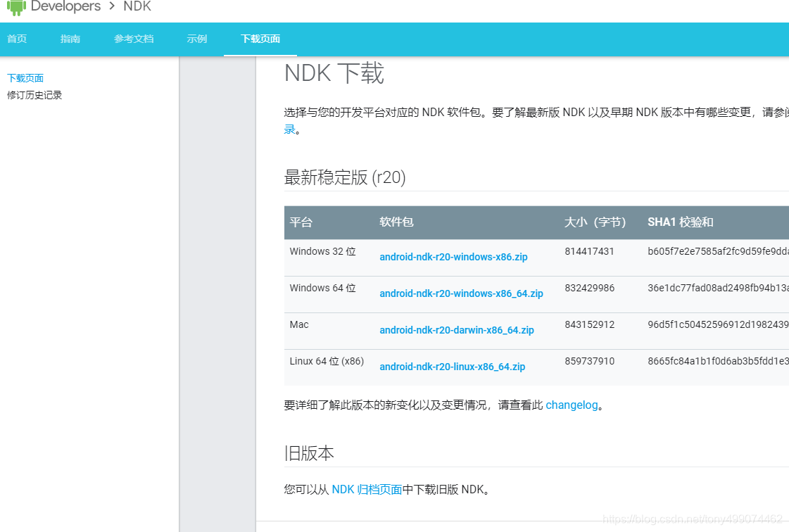Click the Windows 32 位 platform cell
Image resolution: width=789 pixels, height=532 pixels.
click(322, 251)
